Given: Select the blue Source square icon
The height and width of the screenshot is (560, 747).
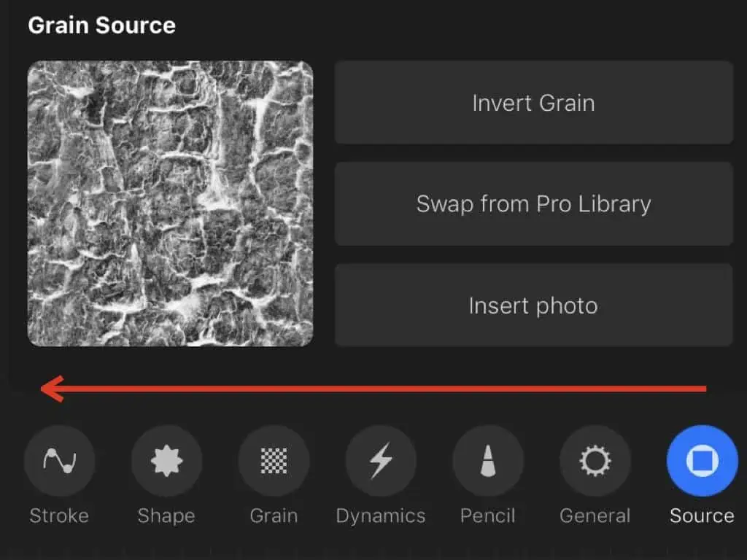Looking at the screenshot, I should coord(703,461).
